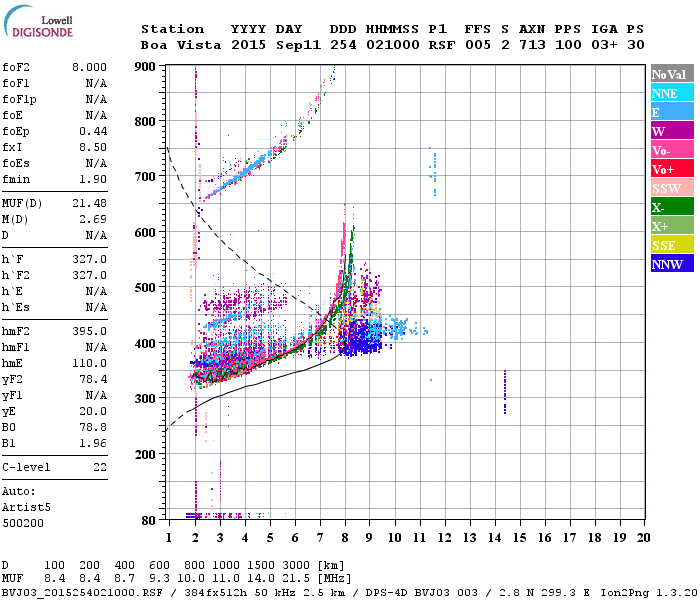Click the C-level value 22

click(x=100, y=467)
